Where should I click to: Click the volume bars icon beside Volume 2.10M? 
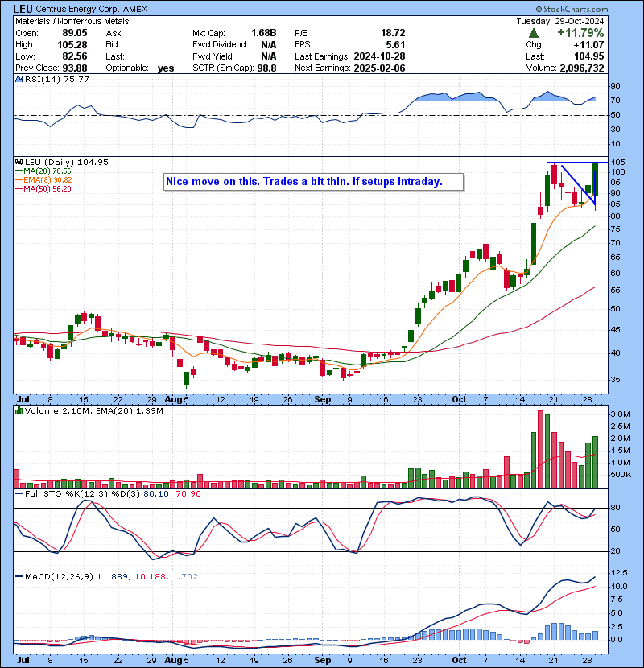pyautogui.click(x=19, y=410)
